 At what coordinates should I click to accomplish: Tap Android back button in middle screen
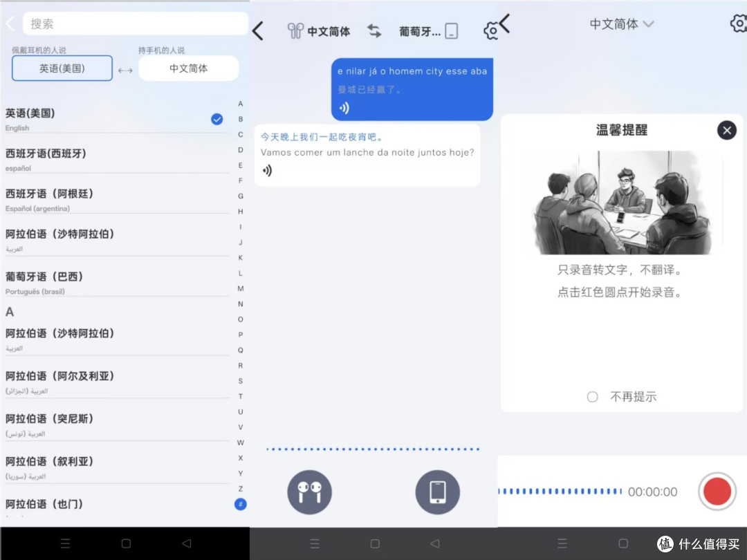tap(435, 543)
